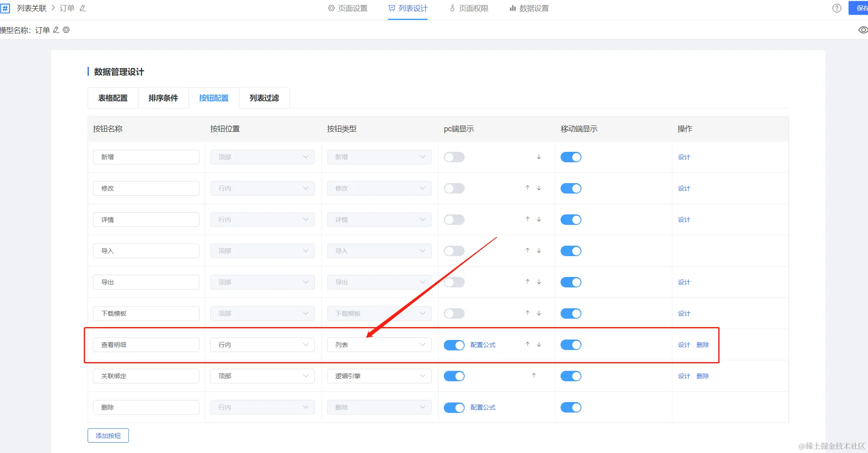This screenshot has width=868, height=453.
Task: Click edit pencil icon beside 订单 breadcrumb
Action: (x=83, y=8)
